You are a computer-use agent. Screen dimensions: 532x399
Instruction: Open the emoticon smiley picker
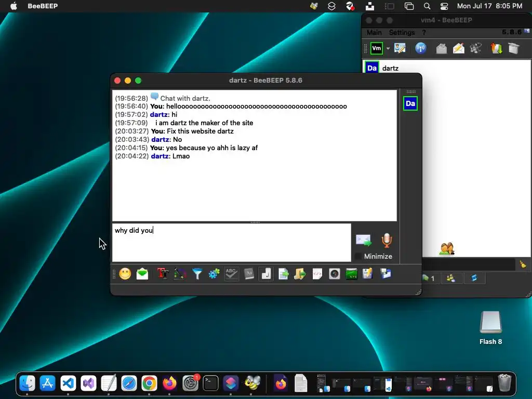click(125, 274)
